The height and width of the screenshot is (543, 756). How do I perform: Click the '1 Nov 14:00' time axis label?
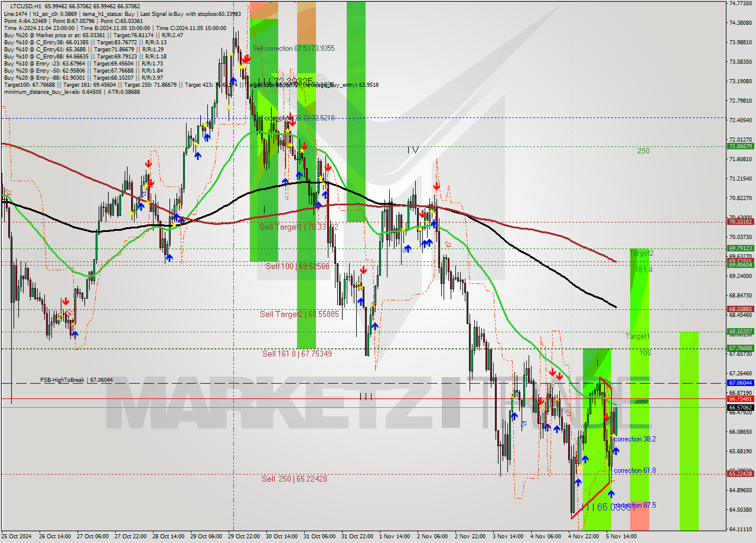(x=394, y=537)
